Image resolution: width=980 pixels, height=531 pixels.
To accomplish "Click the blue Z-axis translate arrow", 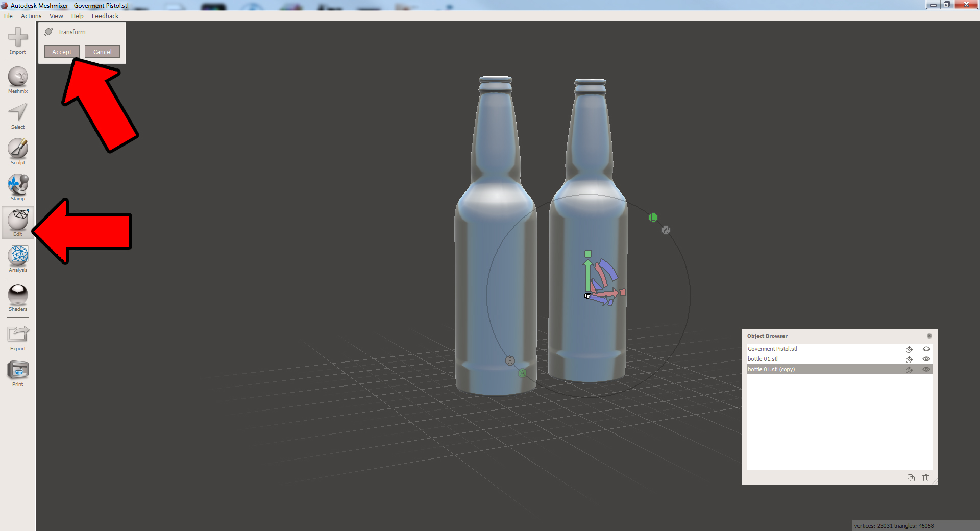I will tap(598, 299).
